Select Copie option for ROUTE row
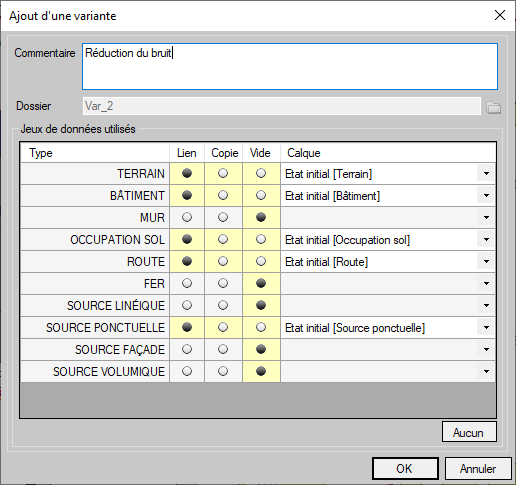The width and height of the screenshot is (516, 485). coord(223,261)
